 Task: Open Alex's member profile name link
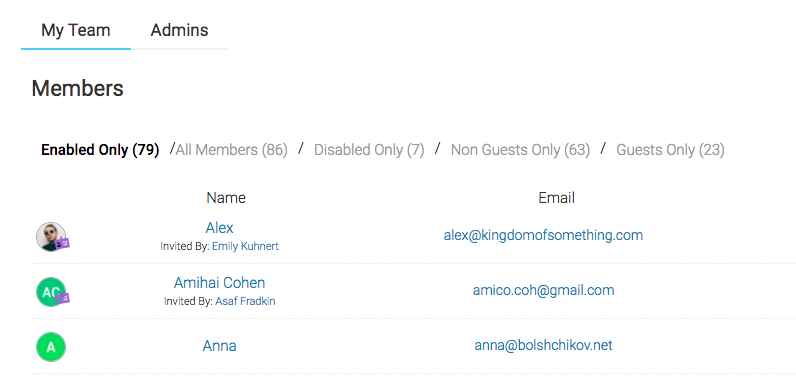[219, 227]
